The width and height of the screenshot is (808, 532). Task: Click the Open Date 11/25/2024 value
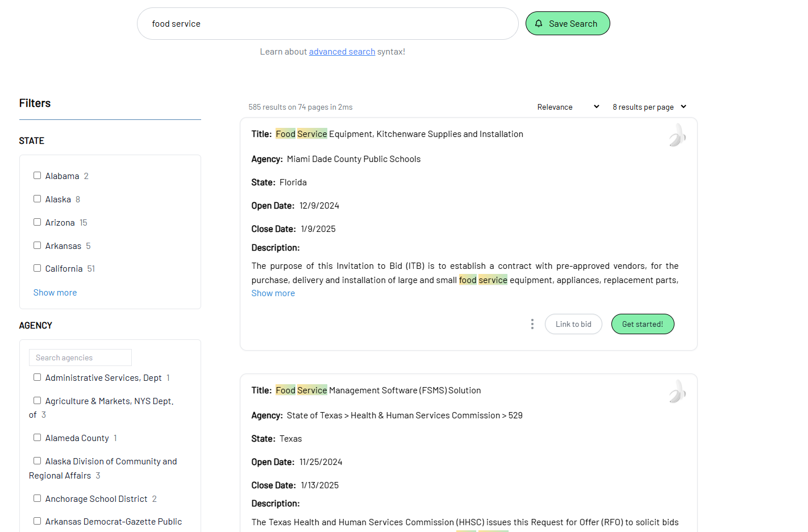321,462
